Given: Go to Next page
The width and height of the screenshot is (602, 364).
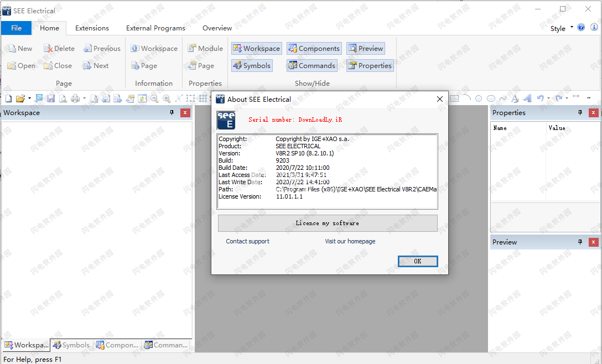Looking at the screenshot, I should tap(96, 66).
